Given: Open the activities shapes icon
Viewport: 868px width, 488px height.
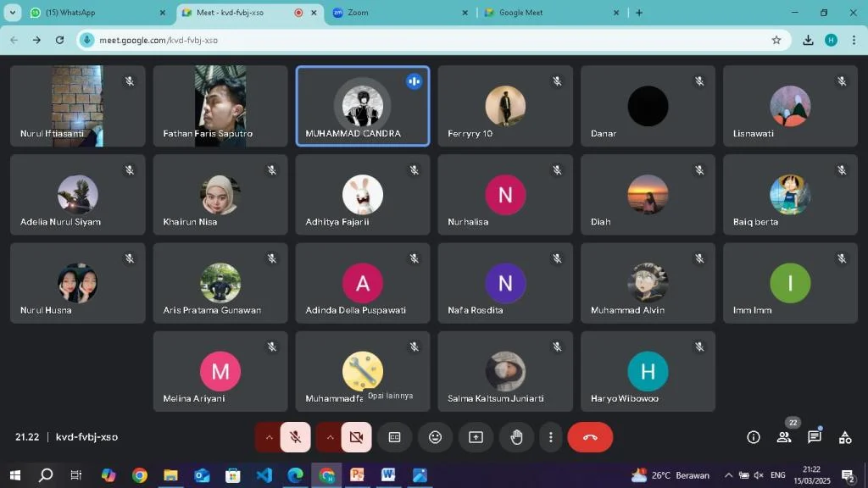Looking at the screenshot, I should click(845, 437).
